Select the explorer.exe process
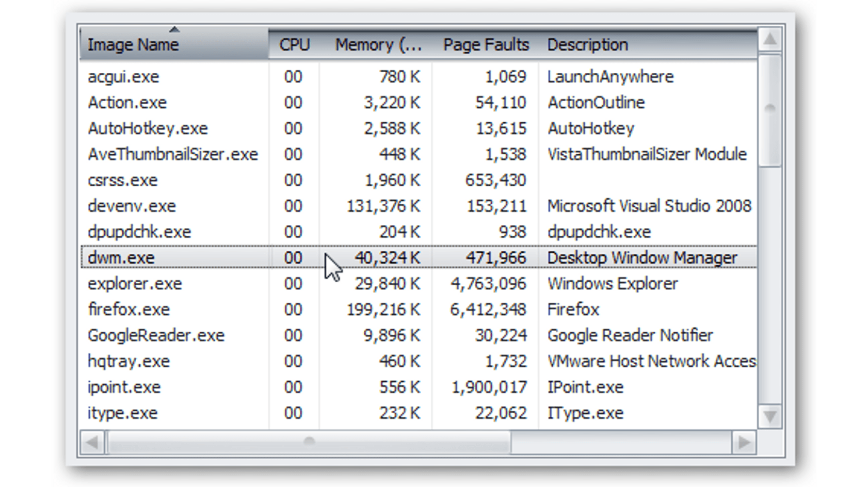Screen dimensions: 868x487 click(x=135, y=283)
